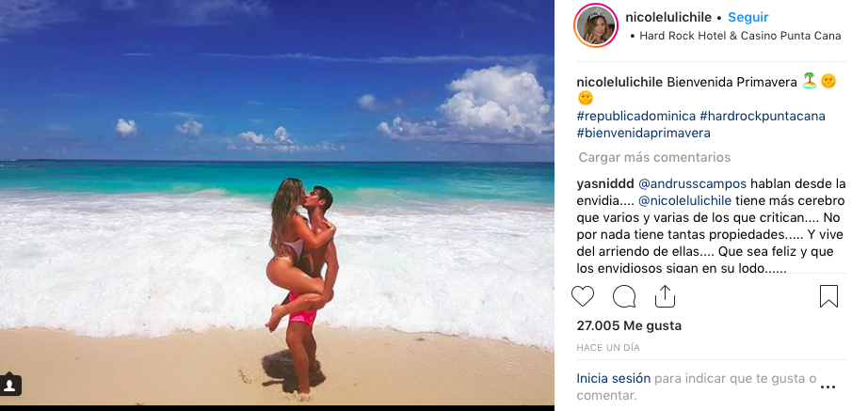Open the #bienvenidaprimavera hashtag

coord(643,134)
